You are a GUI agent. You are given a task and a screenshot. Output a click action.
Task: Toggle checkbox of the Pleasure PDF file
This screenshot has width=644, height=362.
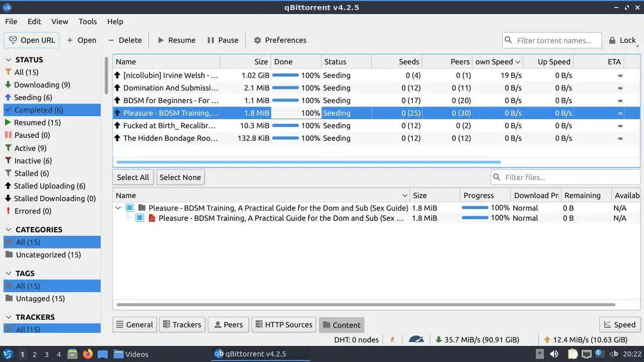pyautogui.click(x=139, y=218)
